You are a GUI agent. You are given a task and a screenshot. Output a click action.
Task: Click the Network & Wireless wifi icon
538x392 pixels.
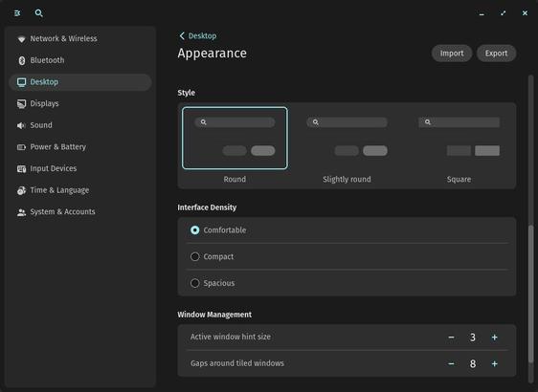[21, 38]
